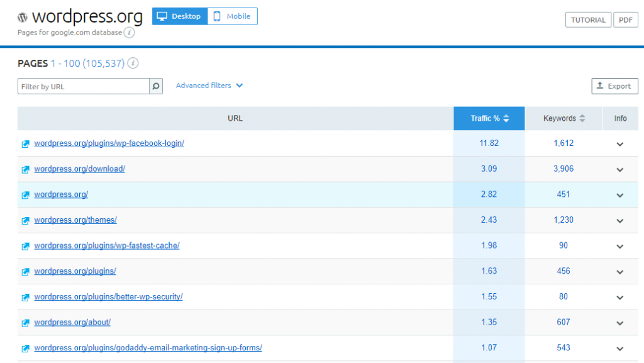644x363 pixels.
Task: Click keywords count 80
Action: (563, 296)
